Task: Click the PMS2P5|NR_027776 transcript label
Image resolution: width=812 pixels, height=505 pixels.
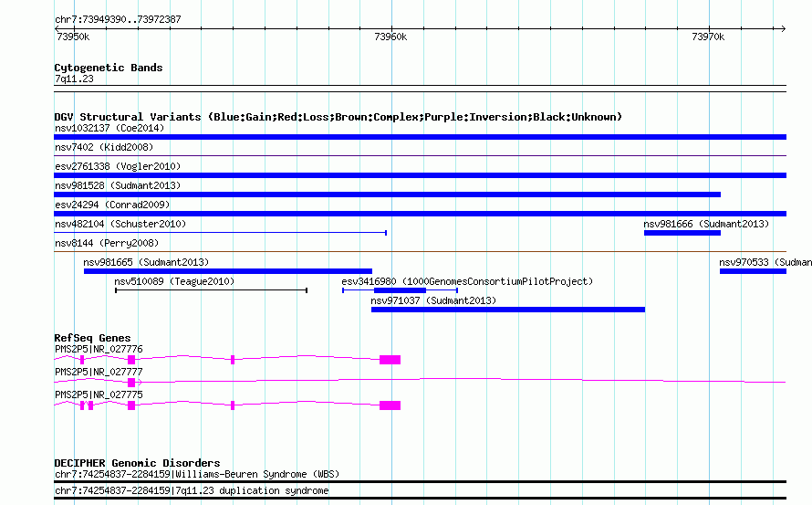Action: pyautogui.click(x=99, y=350)
